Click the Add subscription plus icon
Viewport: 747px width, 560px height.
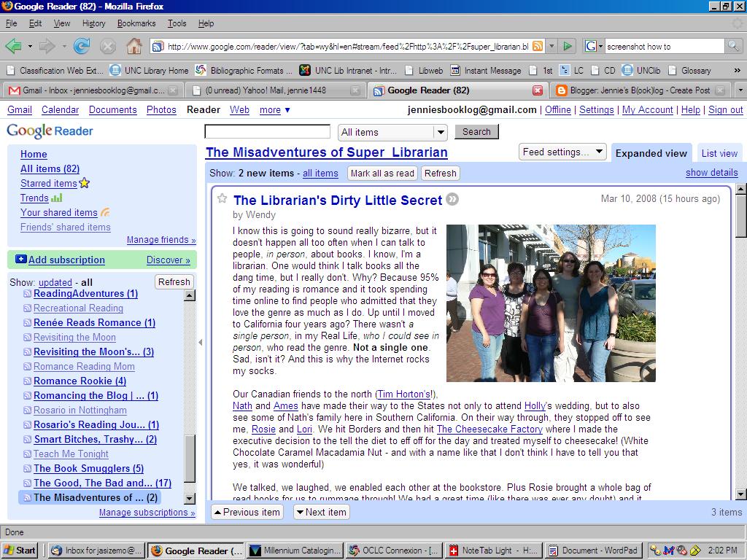(21, 259)
